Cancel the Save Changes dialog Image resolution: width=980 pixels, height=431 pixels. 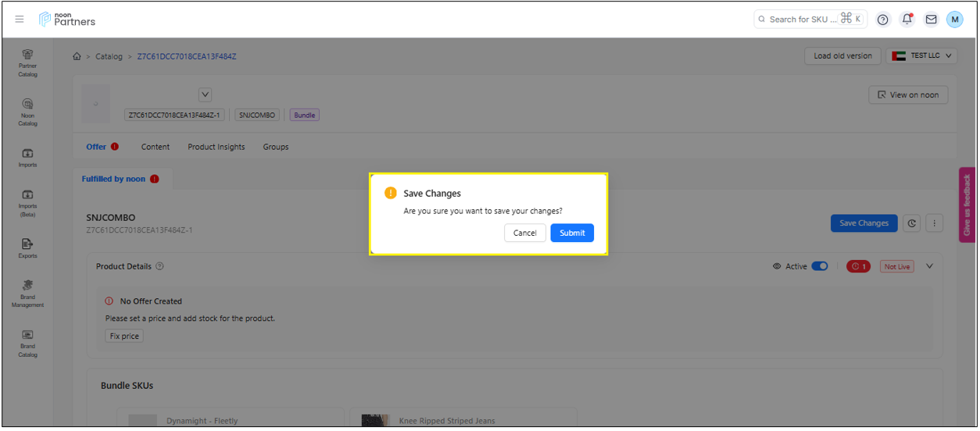click(x=524, y=233)
